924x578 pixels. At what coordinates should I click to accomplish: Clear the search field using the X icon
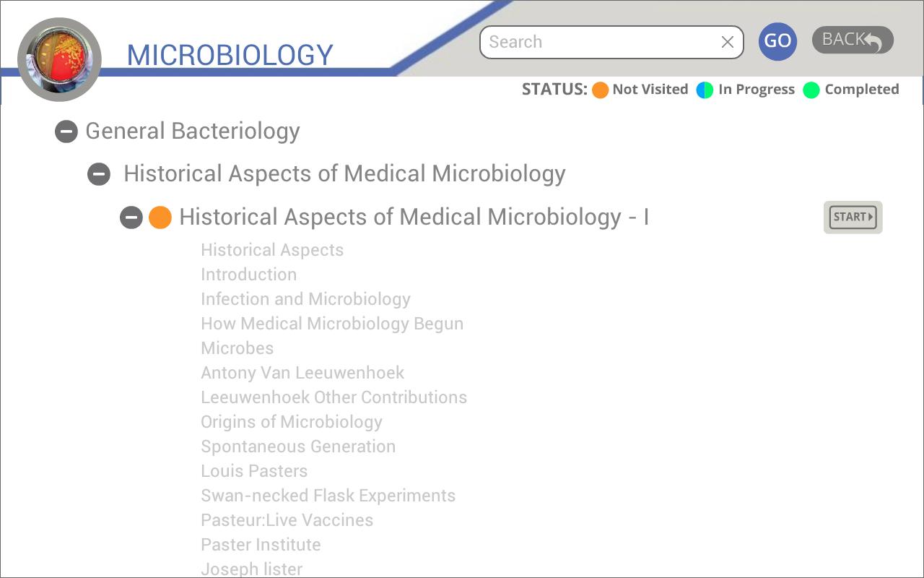[x=727, y=42]
